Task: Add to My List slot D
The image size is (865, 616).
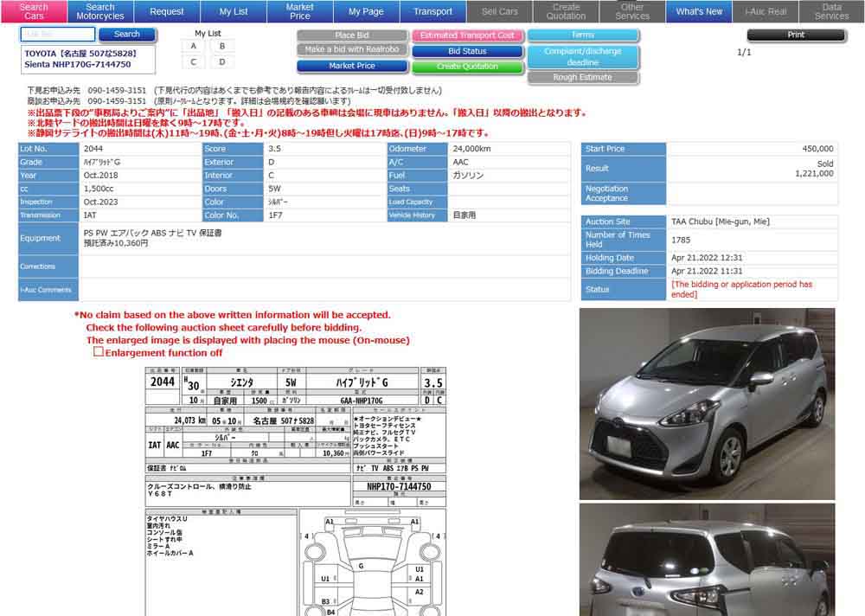Action: point(221,61)
